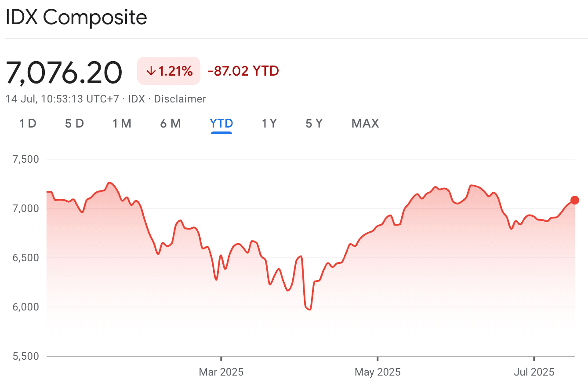
Task: Open the Disclaimer link
Action: (x=180, y=99)
